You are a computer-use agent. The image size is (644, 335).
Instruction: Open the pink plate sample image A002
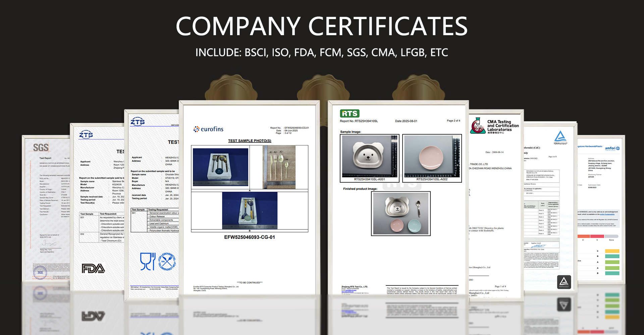tap(432, 156)
